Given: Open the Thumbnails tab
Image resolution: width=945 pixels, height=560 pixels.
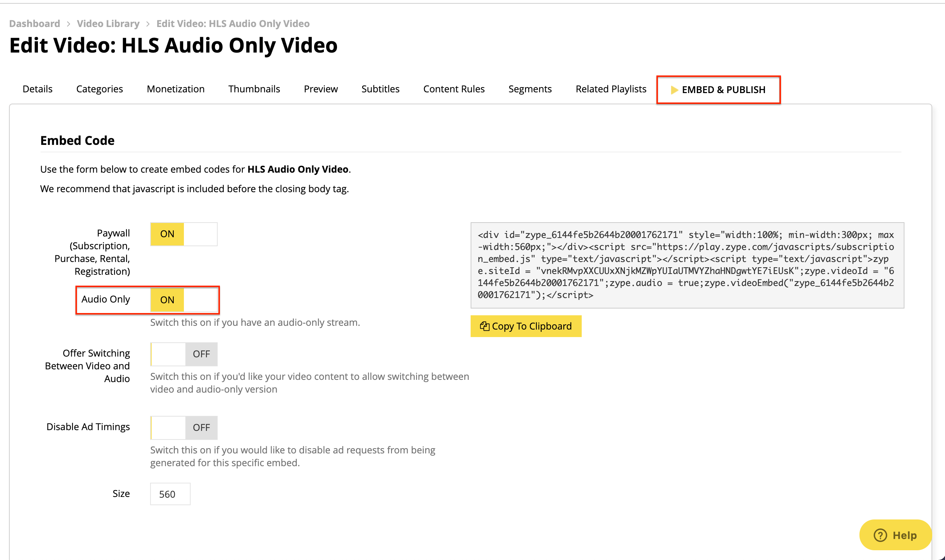Looking at the screenshot, I should coord(254,89).
